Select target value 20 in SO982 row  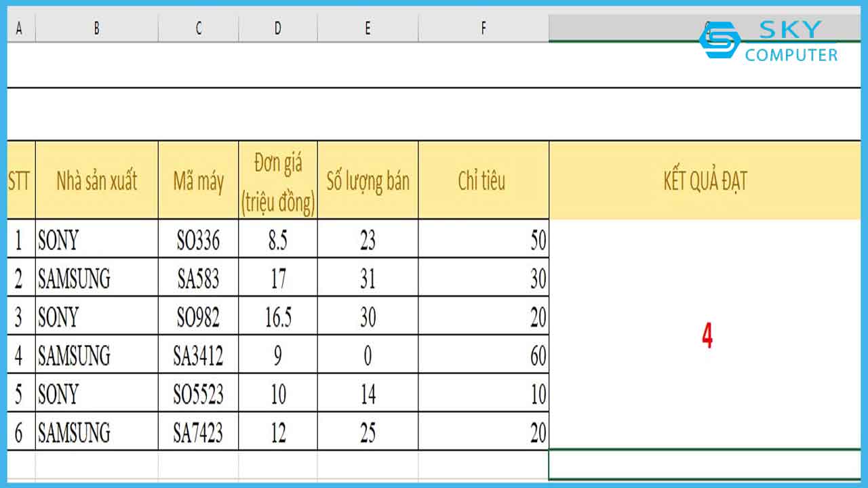(484, 316)
